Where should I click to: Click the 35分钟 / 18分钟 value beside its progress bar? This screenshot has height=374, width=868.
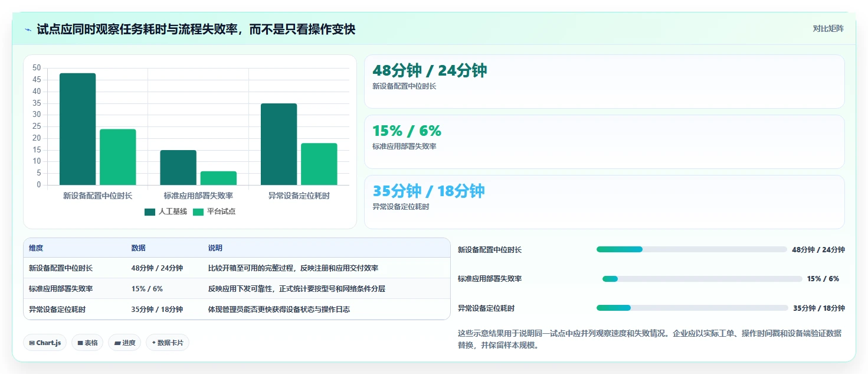point(819,308)
